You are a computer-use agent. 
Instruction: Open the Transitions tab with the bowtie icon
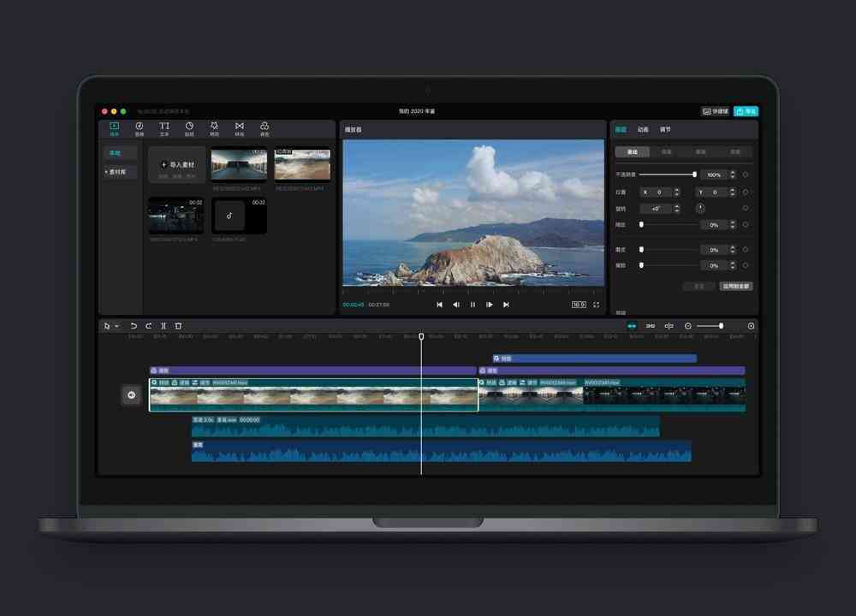tap(240, 129)
